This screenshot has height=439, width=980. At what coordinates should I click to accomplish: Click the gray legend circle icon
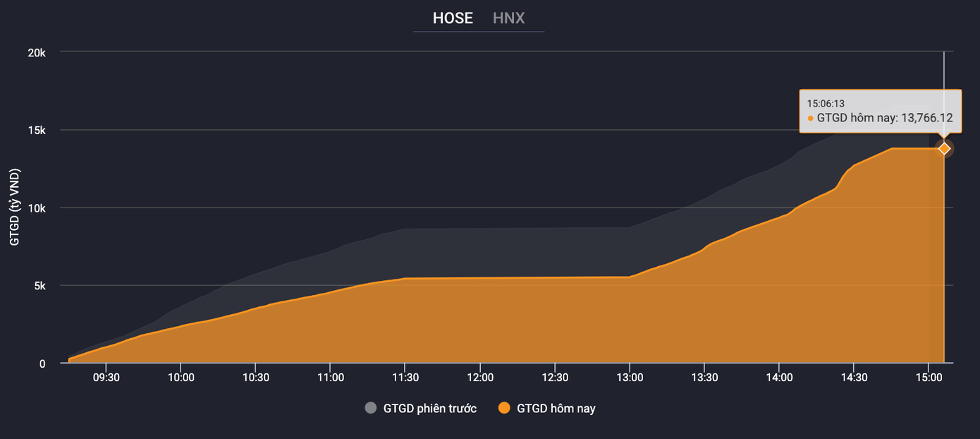(371, 408)
